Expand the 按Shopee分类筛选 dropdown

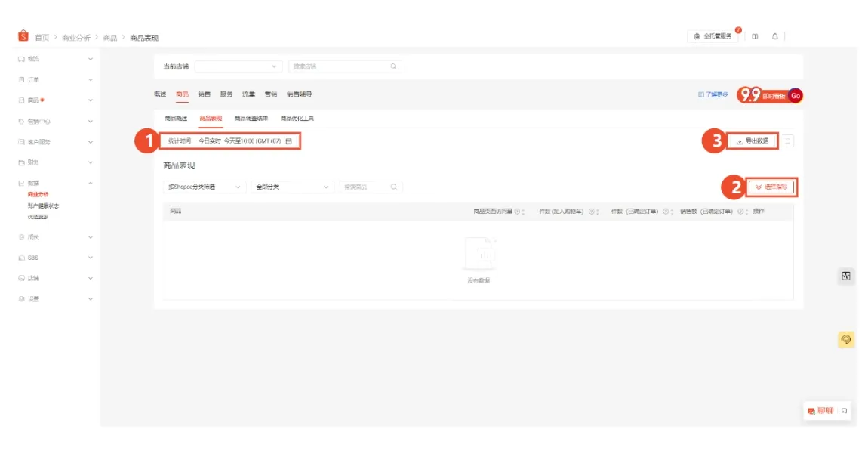(205, 187)
